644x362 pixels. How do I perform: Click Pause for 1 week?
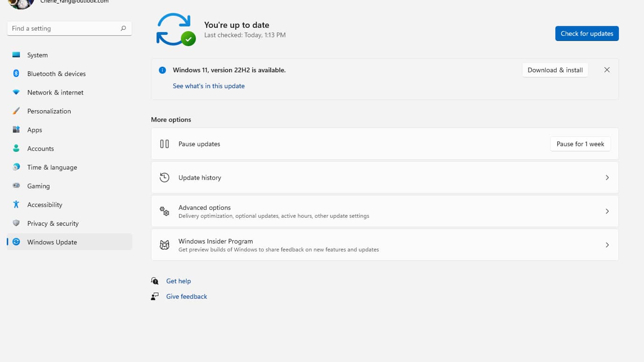tap(580, 144)
